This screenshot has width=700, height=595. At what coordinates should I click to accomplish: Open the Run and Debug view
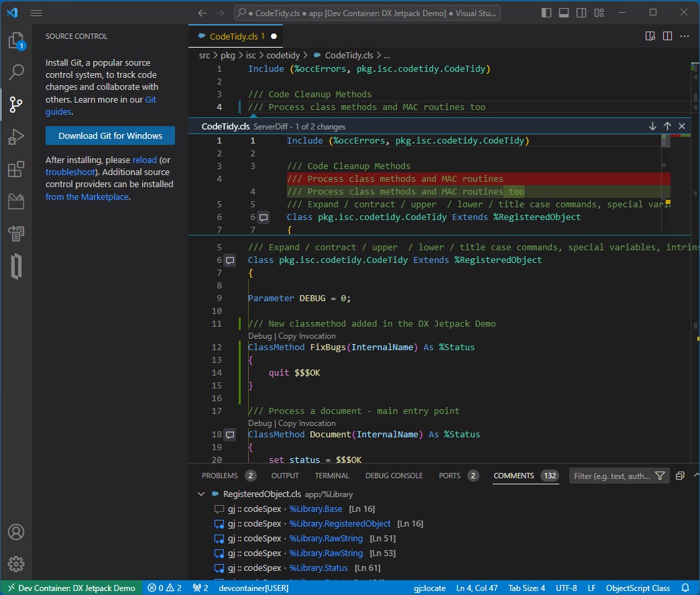point(16,138)
